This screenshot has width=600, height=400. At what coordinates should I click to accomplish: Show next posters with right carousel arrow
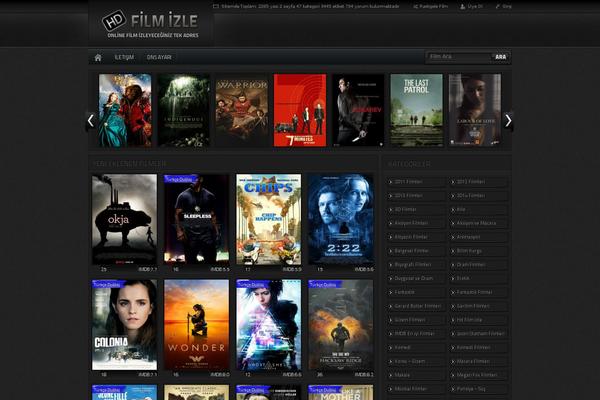click(x=508, y=121)
